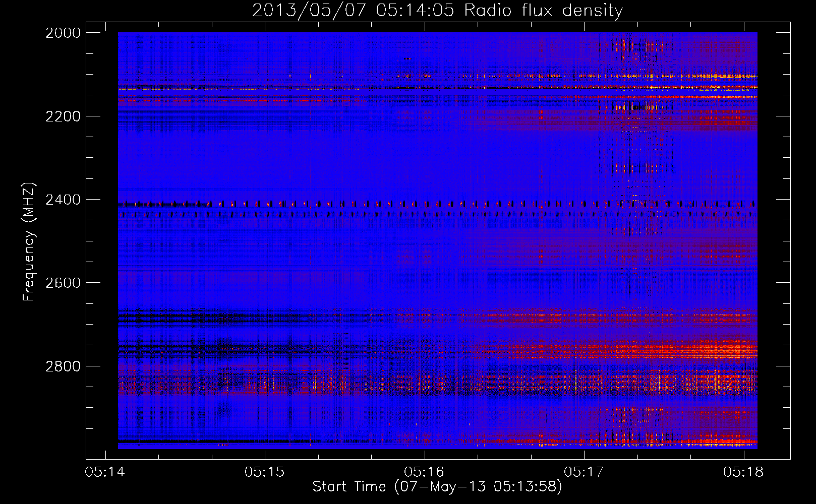Click the 05:14 time tick label
The height and width of the screenshot is (504, 816).
(x=105, y=472)
